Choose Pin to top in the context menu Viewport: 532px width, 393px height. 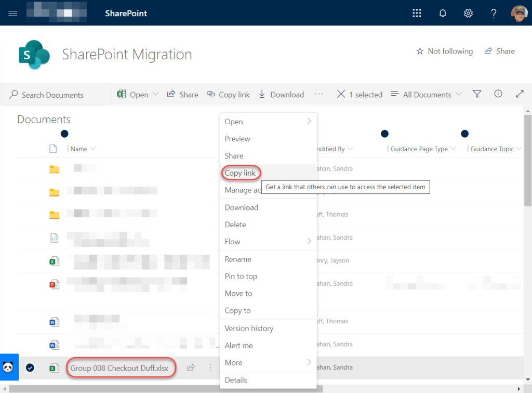click(241, 276)
